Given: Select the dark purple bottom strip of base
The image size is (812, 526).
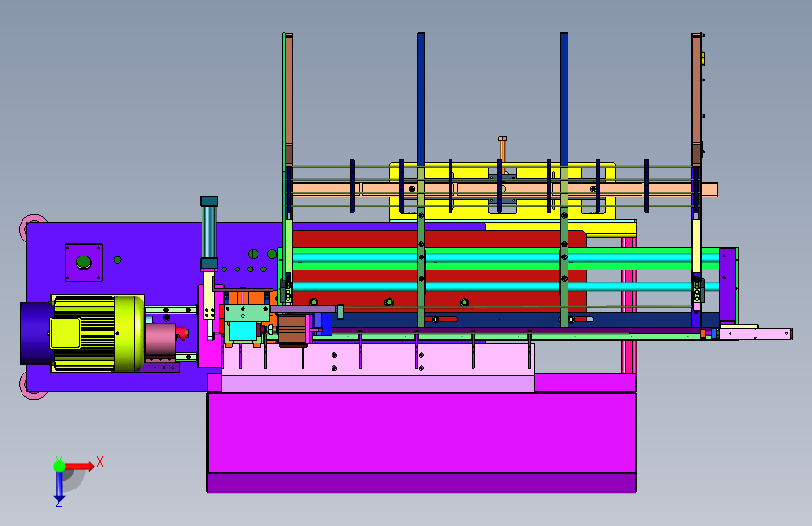Looking at the screenshot, I should pyautogui.click(x=421, y=483).
